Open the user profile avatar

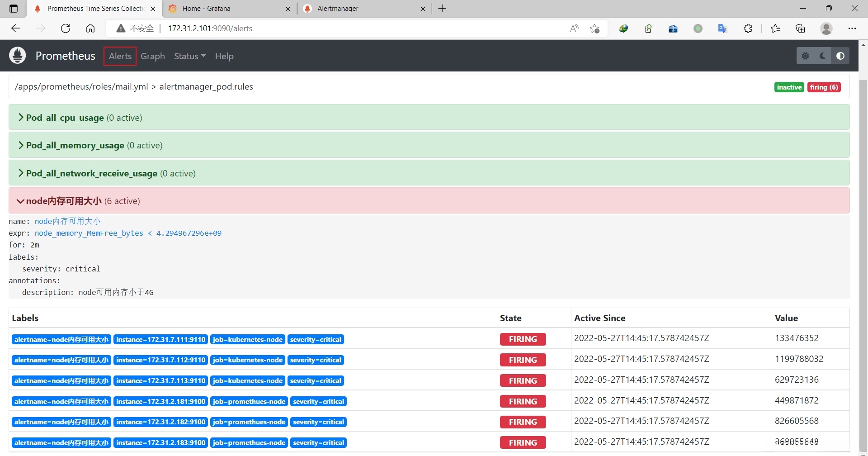pos(826,28)
